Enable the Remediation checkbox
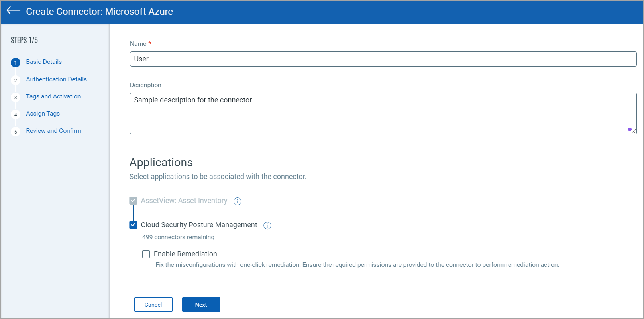644x319 pixels. 146,254
